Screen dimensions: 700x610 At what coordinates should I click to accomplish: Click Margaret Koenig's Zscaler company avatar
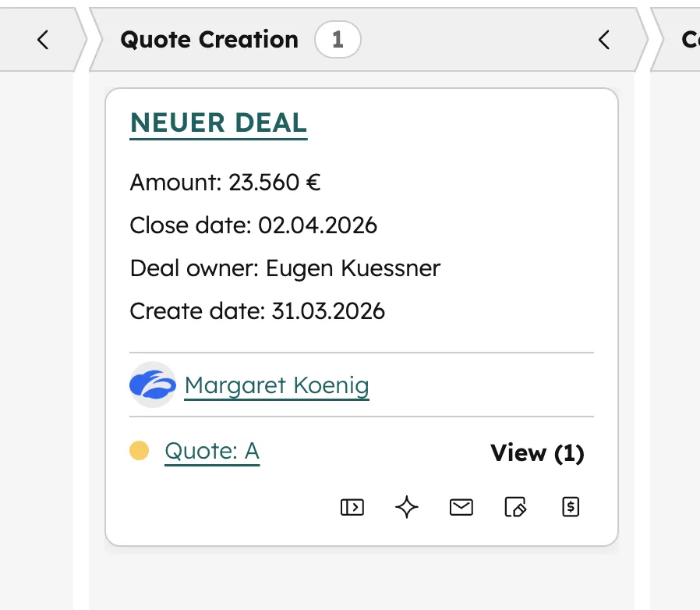tap(152, 385)
